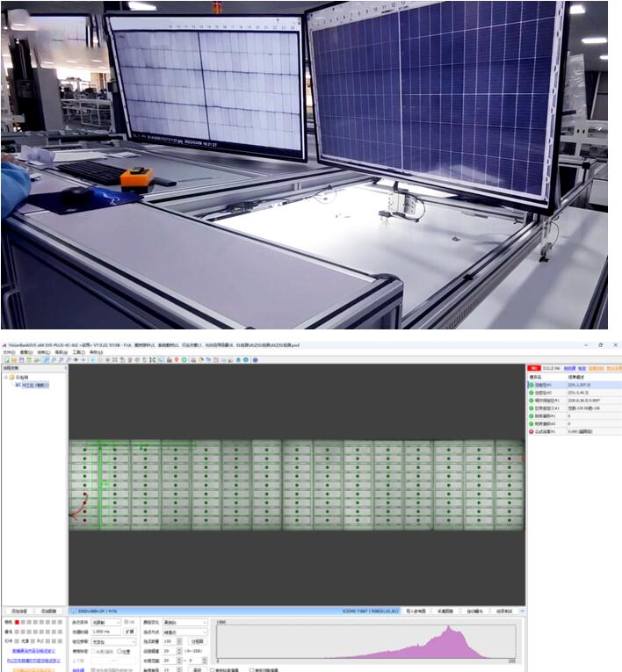Open the dropdown arrow after the 效果测试 tab

click(x=522, y=611)
